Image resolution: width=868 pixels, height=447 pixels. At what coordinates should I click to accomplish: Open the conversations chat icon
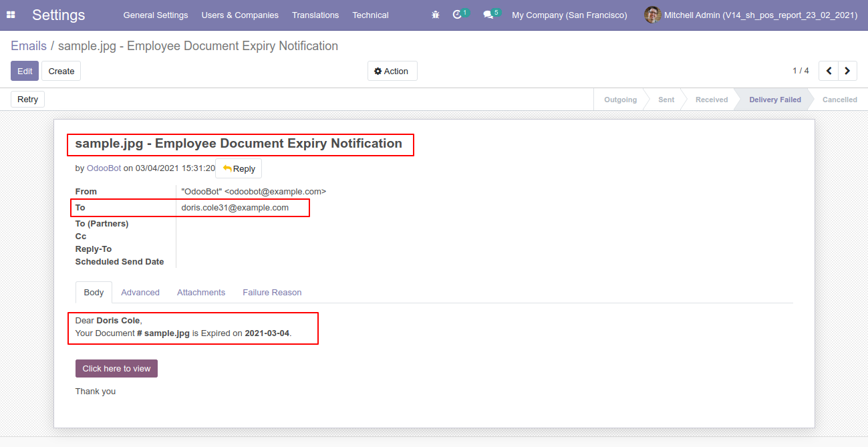click(x=488, y=15)
